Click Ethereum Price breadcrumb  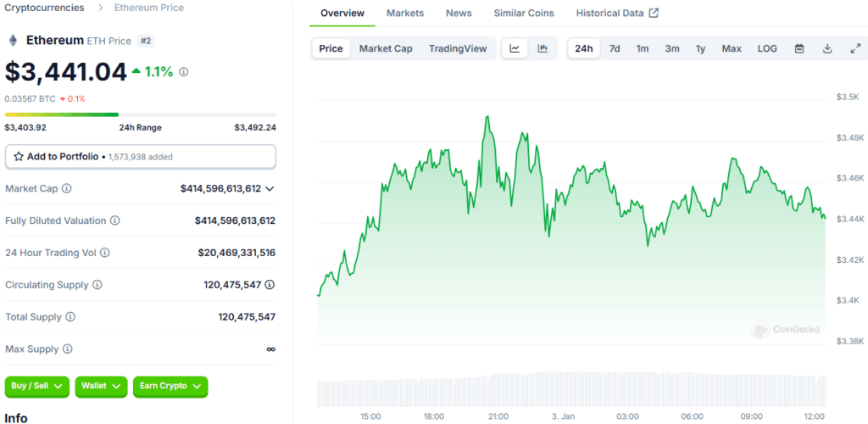click(x=149, y=8)
